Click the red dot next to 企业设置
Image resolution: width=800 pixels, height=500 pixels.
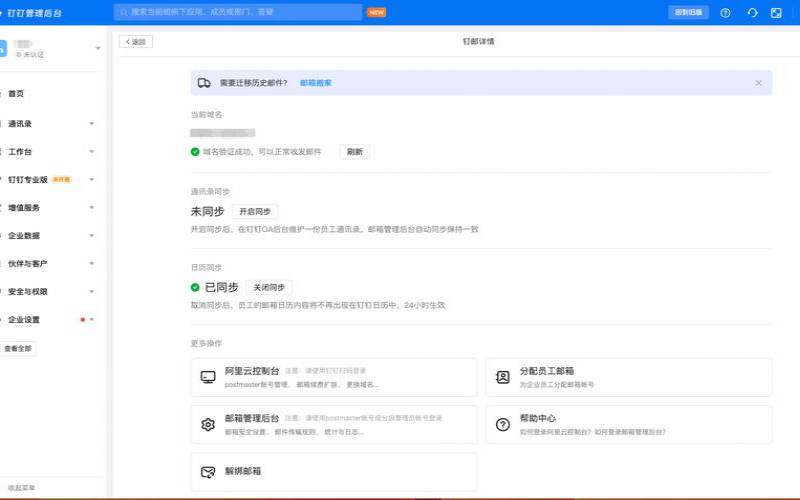(83, 320)
